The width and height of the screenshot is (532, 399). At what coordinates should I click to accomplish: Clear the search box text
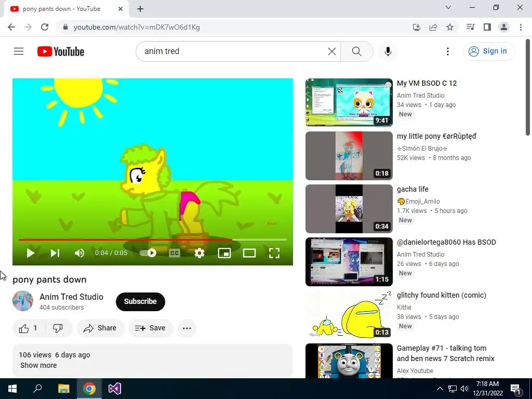[x=332, y=51]
